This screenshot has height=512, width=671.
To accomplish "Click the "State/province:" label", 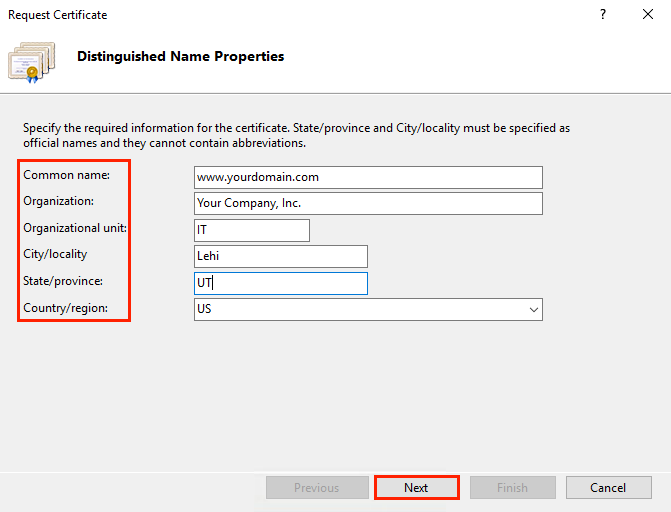I will click(x=63, y=281).
